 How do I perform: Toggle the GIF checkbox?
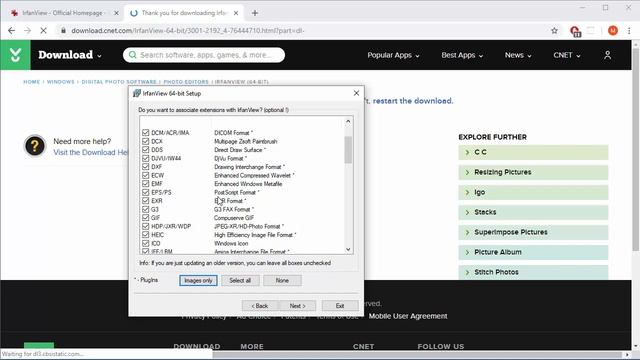pos(146,218)
